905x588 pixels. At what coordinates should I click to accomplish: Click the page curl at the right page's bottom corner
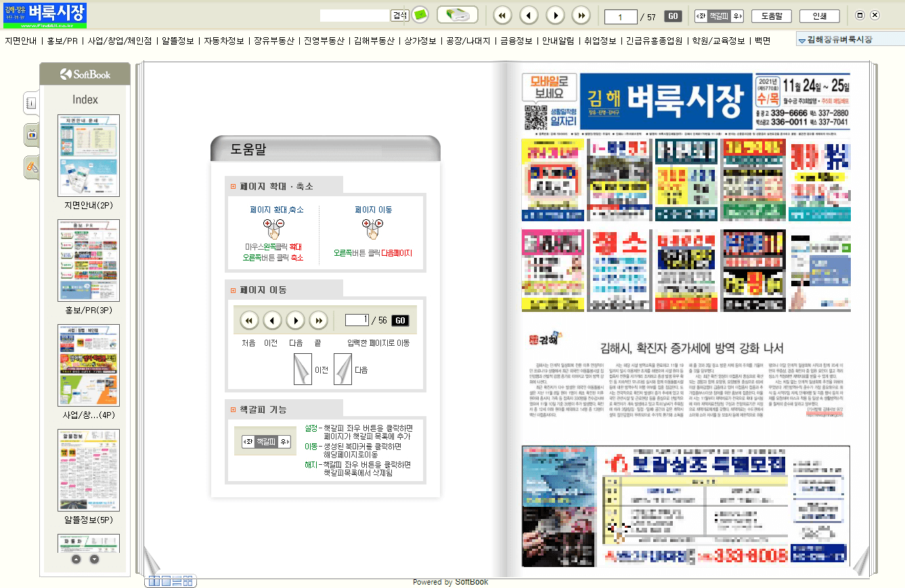tap(860, 562)
